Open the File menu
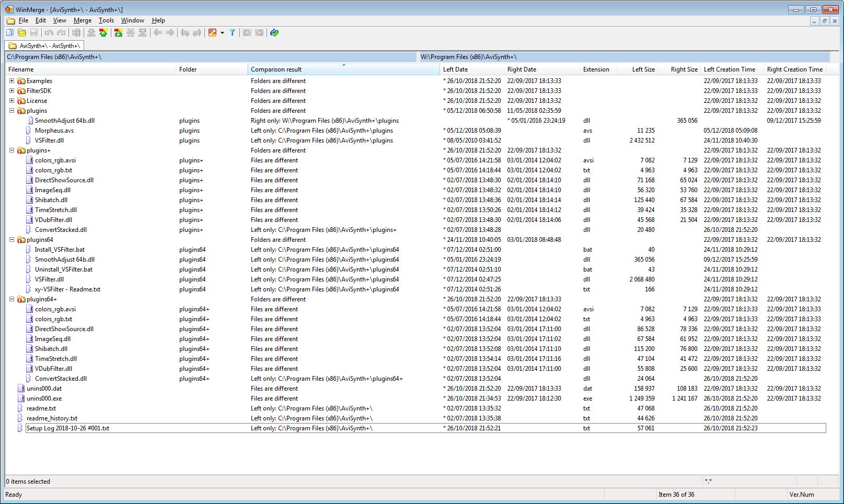This screenshot has height=504, width=844. (24, 20)
